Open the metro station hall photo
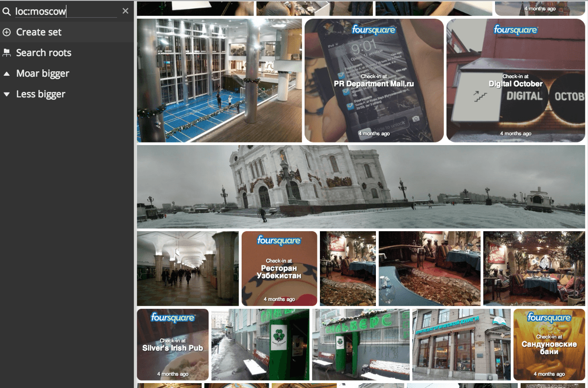The image size is (588, 388). (x=187, y=269)
